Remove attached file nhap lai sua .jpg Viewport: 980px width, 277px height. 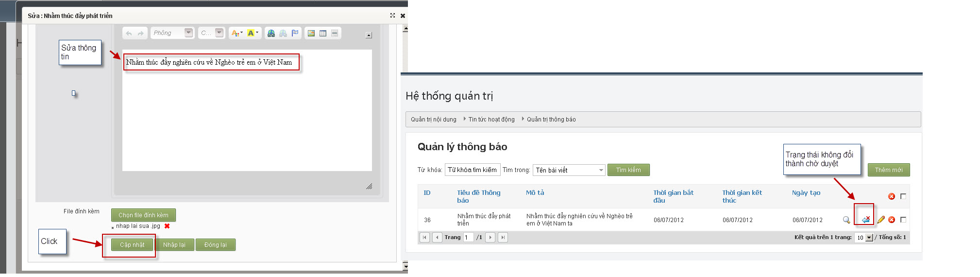(x=167, y=226)
